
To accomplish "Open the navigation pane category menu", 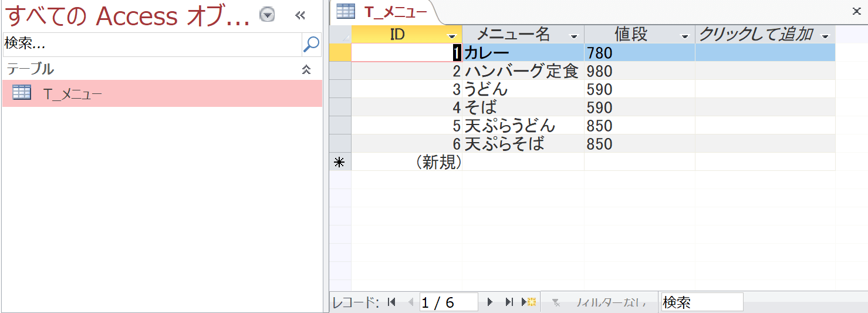I will coord(267,15).
